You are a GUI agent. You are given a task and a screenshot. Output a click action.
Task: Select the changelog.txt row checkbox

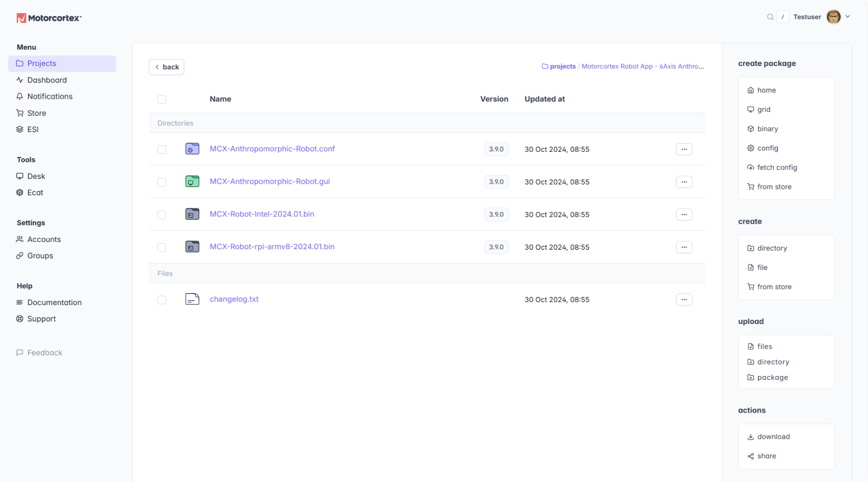162,300
